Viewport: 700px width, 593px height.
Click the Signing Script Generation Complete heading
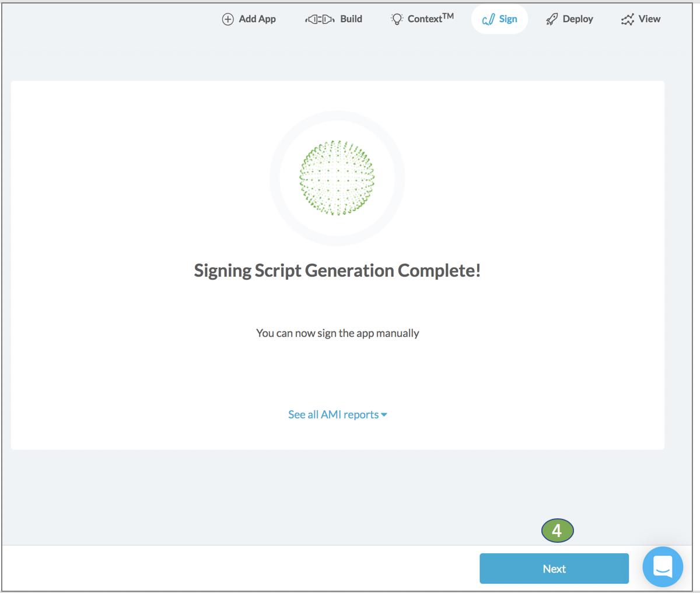337,270
